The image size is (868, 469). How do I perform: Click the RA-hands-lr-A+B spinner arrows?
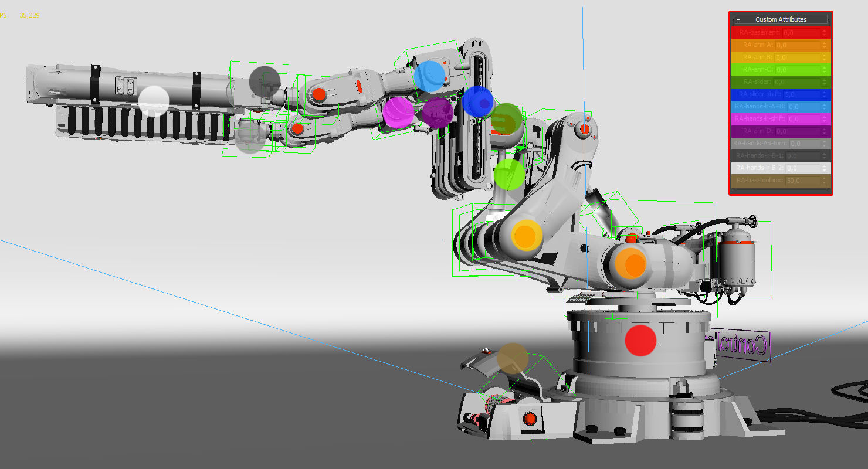tap(824, 107)
